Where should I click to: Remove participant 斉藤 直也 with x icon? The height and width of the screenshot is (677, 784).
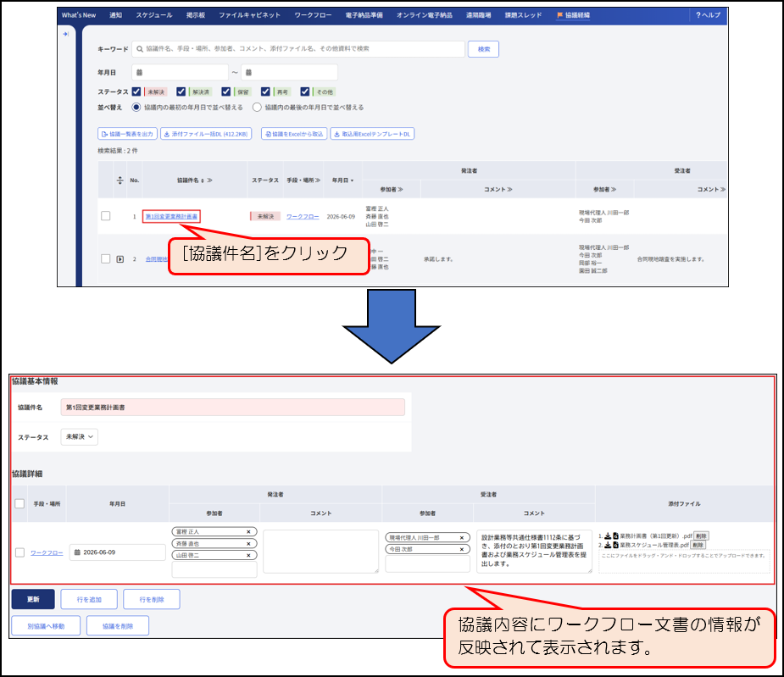(248, 543)
